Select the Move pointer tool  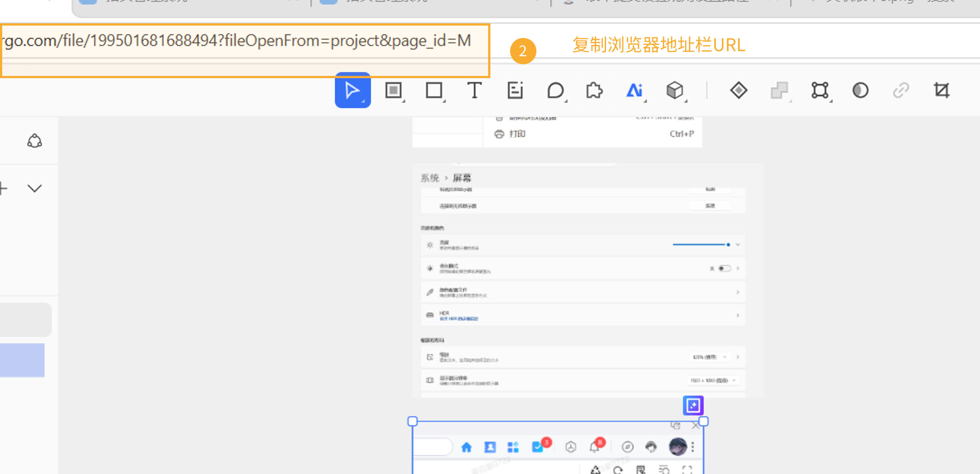coord(353,91)
